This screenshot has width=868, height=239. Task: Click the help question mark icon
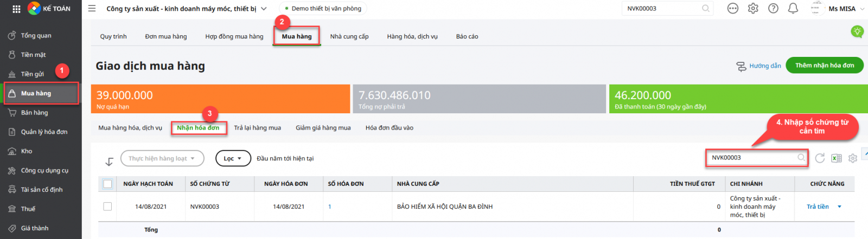(x=773, y=9)
